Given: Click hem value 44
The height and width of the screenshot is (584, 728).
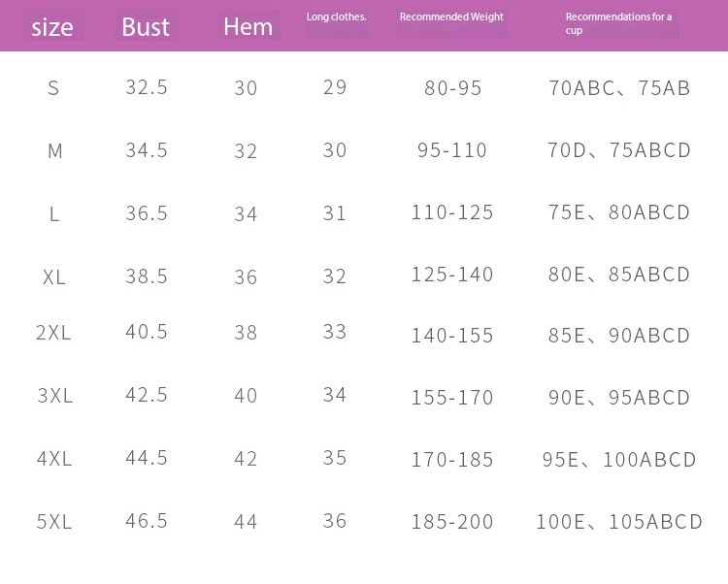Looking at the screenshot, I should pyautogui.click(x=246, y=522).
